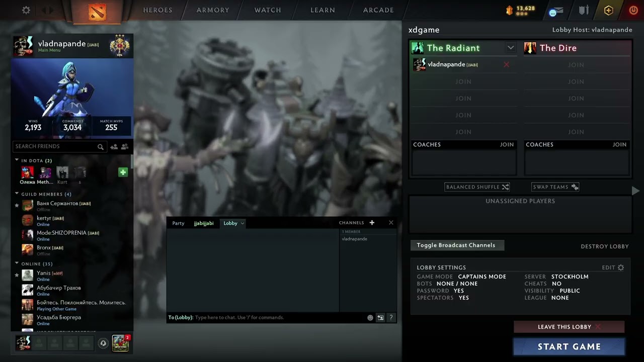644x362 pixels.
Task: Click Balanced Shuffle
Action: (x=477, y=187)
